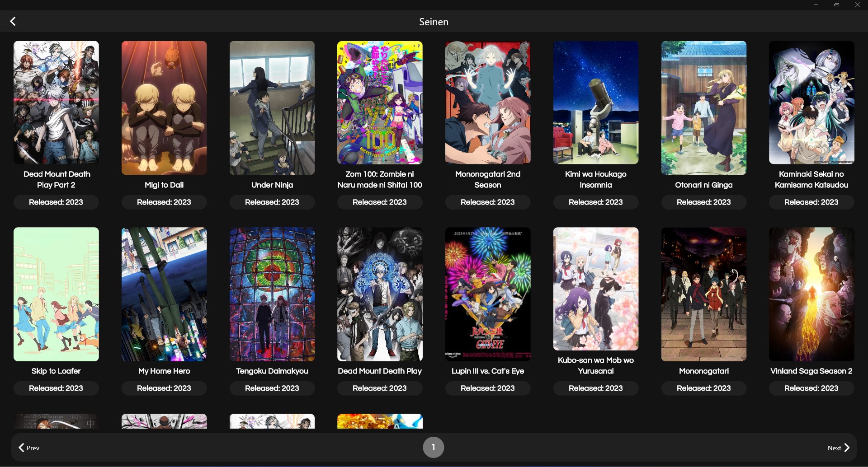868x467 pixels.
Task: Close the application window
Action: point(857,5)
